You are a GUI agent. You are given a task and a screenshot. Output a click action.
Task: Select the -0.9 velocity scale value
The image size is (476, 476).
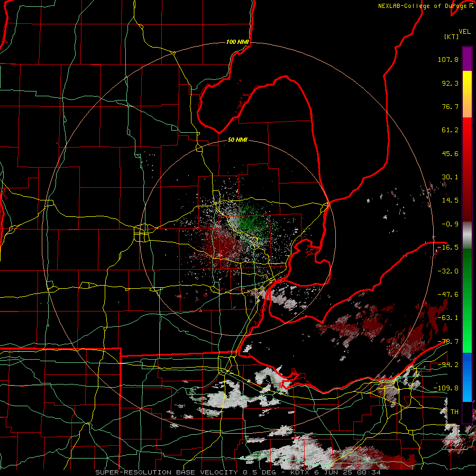coord(450,224)
